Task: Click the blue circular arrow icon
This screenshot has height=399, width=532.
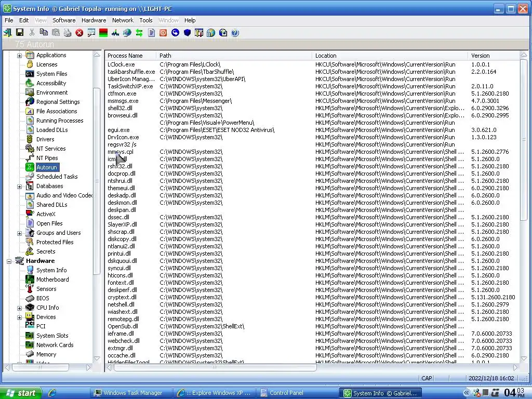Action: pyautogui.click(x=175, y=33)
